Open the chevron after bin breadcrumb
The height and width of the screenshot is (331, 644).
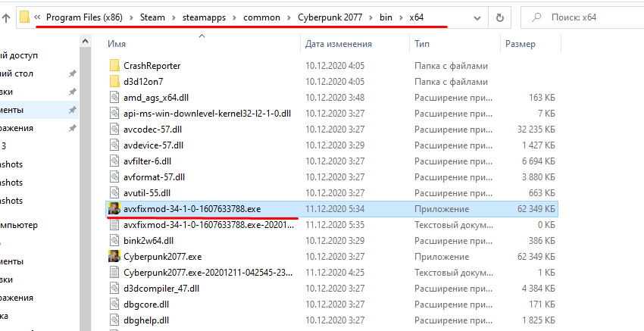tap(402, 17)
